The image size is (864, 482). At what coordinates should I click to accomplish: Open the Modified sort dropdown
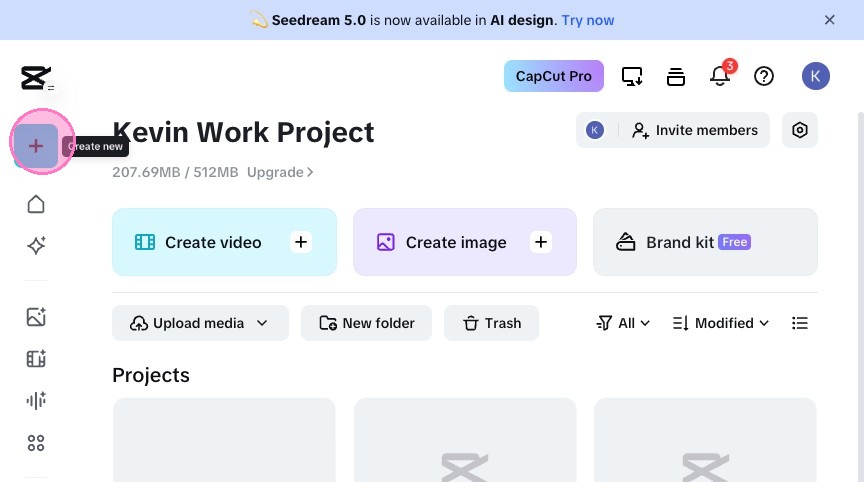pos(721,323)
